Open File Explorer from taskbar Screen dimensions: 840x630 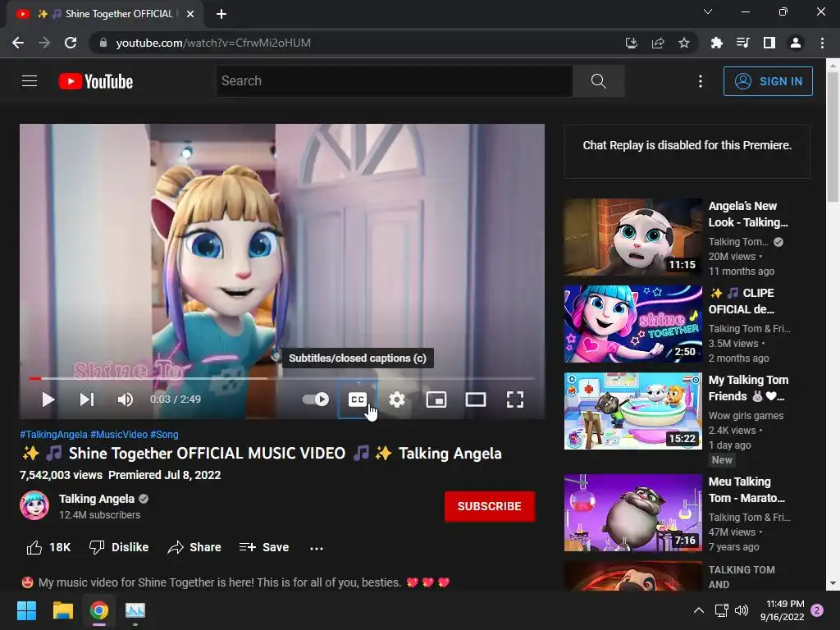[62, 610]
